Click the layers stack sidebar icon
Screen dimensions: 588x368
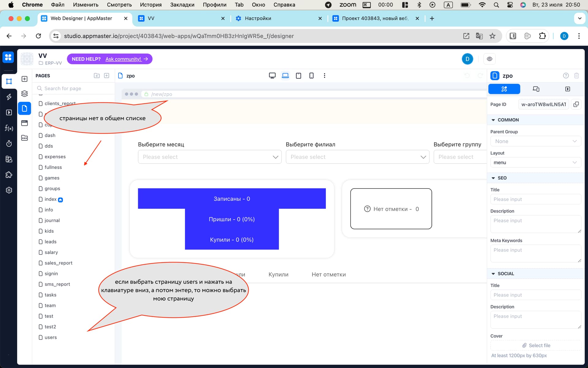pos(24,94)
